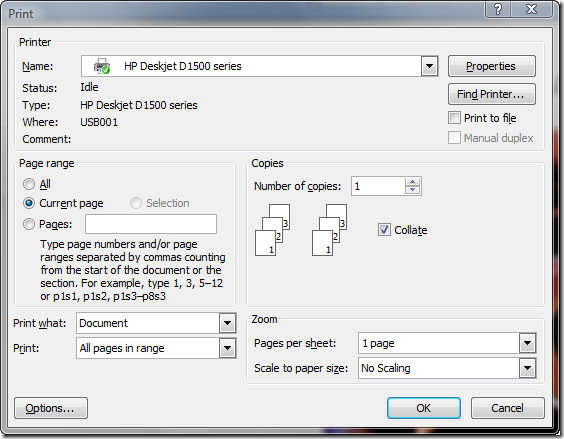Select the Selection radio button
This screenshot has width=564, height=439.
point(136,203)
